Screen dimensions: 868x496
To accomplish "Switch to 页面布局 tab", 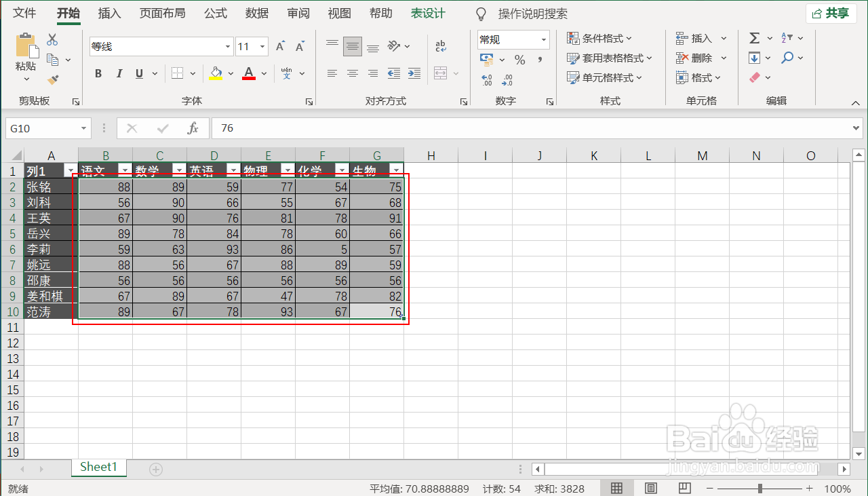I will click(162, 14).
